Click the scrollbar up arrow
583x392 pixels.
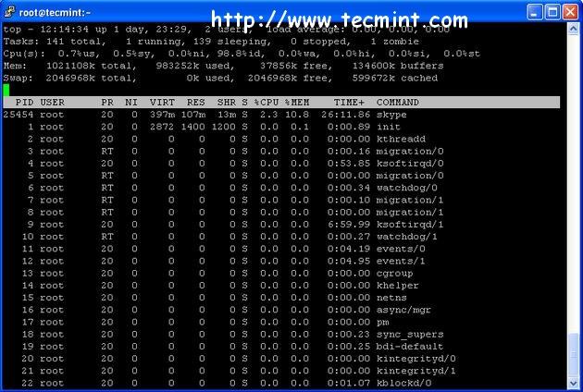click(573, 29)
